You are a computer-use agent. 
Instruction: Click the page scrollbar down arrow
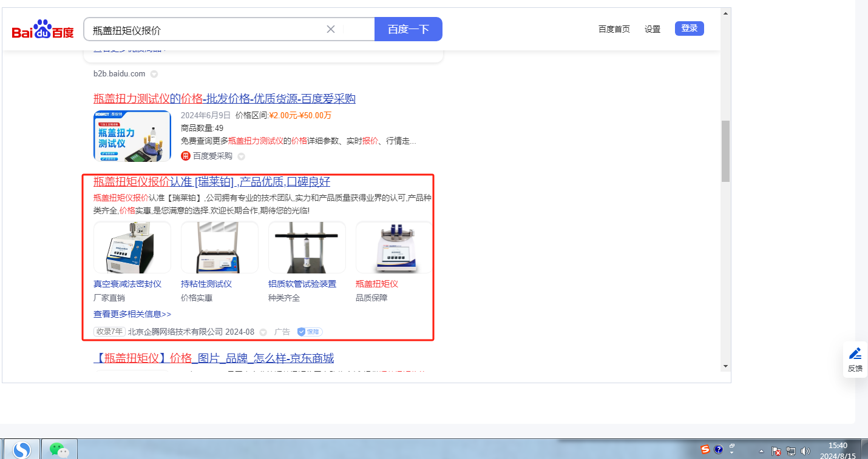(x=725, y=366)
